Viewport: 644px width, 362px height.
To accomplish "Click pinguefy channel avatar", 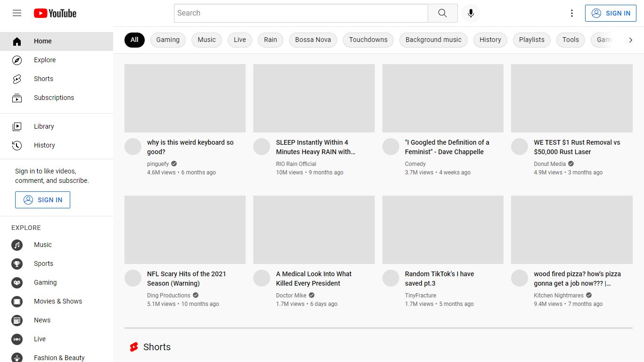I will (x=133, y=147).
